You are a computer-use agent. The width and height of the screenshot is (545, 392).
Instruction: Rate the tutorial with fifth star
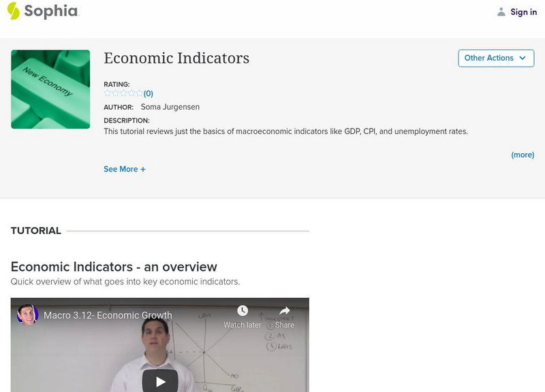pos(140,93)
